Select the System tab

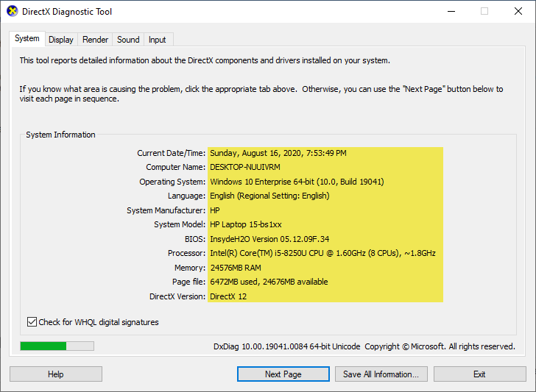(x=27, y=38)
